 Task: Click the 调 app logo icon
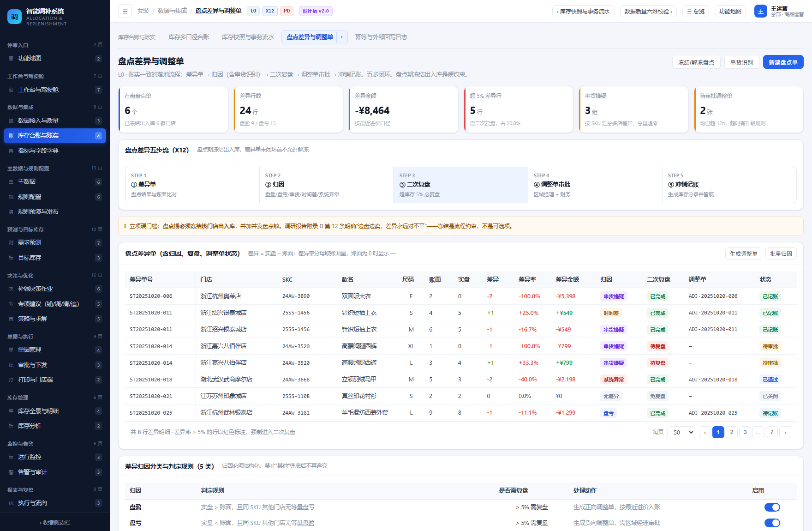tap(14, 17)
